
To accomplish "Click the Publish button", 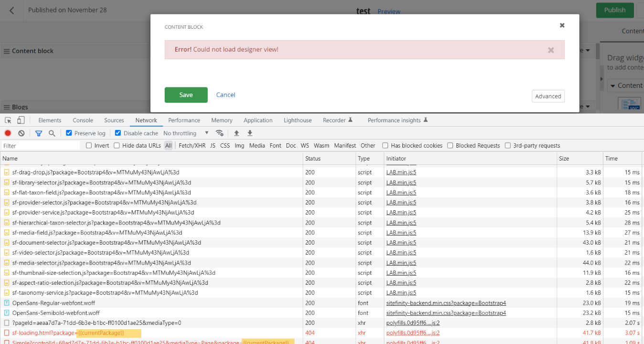I will (x=615, y=10).
